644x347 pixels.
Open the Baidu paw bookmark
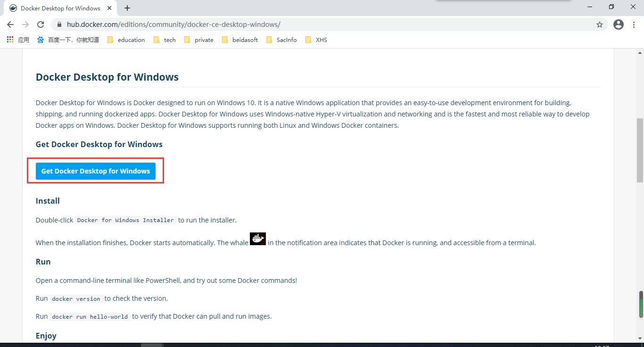(x=68, y=40)
